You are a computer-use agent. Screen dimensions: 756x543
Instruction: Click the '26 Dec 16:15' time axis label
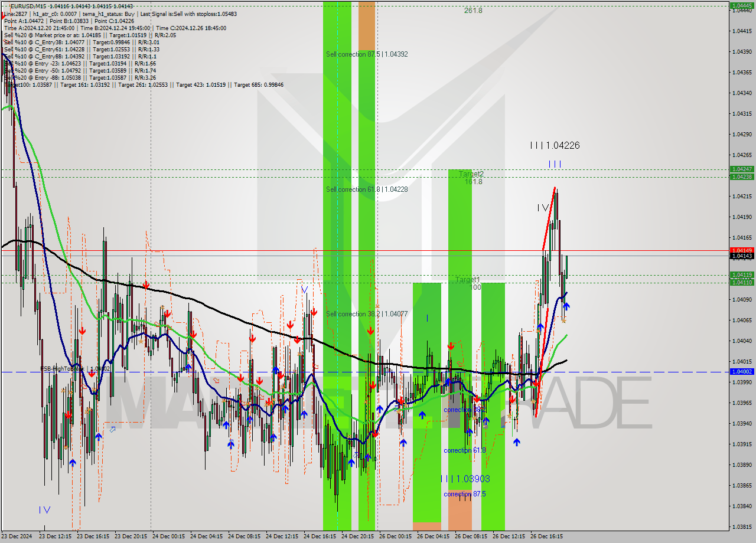[546, 537]
